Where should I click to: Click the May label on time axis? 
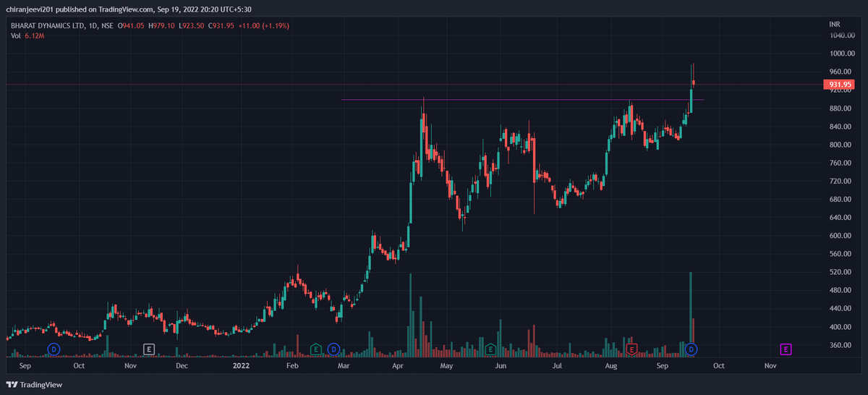click(x=446, y=366)
